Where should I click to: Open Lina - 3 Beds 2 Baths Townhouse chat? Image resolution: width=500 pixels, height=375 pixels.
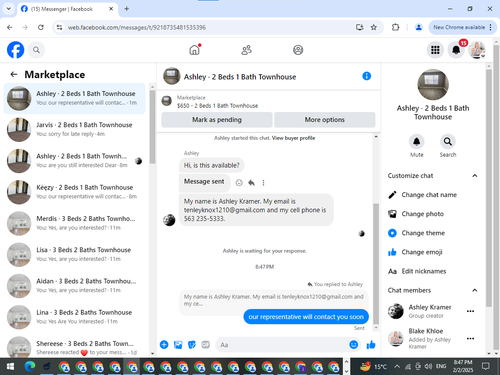tap(75, 317)
